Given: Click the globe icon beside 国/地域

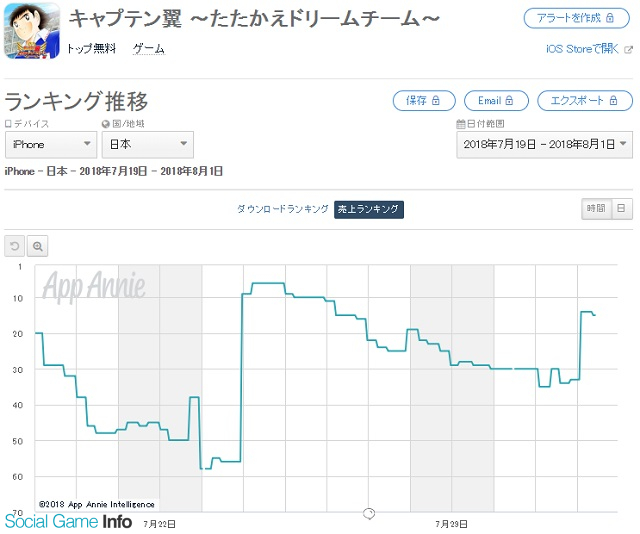Looking at the screenshot, I should [105, 124].
